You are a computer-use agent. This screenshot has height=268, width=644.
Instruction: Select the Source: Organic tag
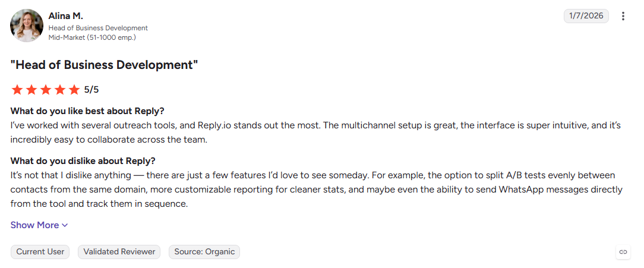(204, 252)
